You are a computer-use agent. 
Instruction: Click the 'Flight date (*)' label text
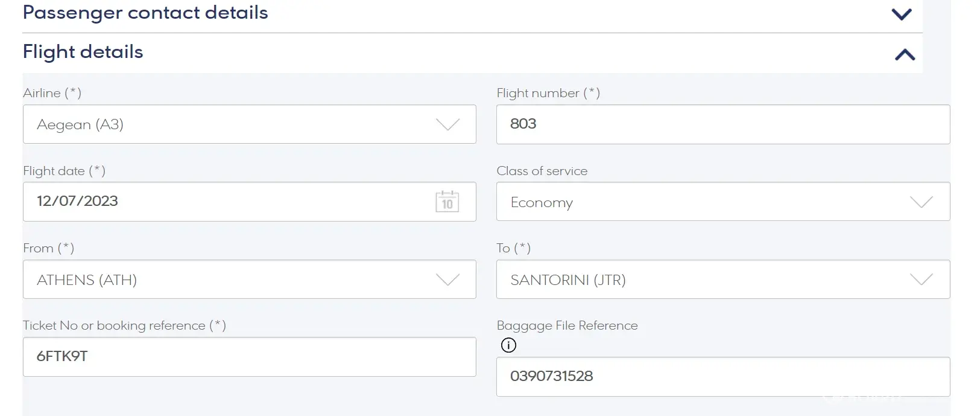64,171
